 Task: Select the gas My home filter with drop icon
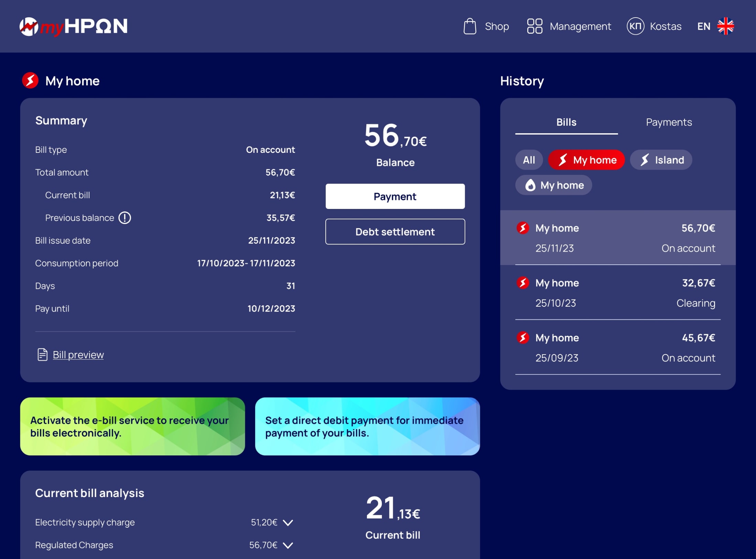point(553,185)
